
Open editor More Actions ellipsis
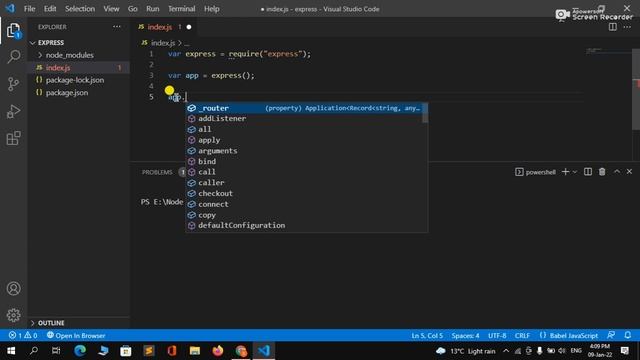pos(627,27)
